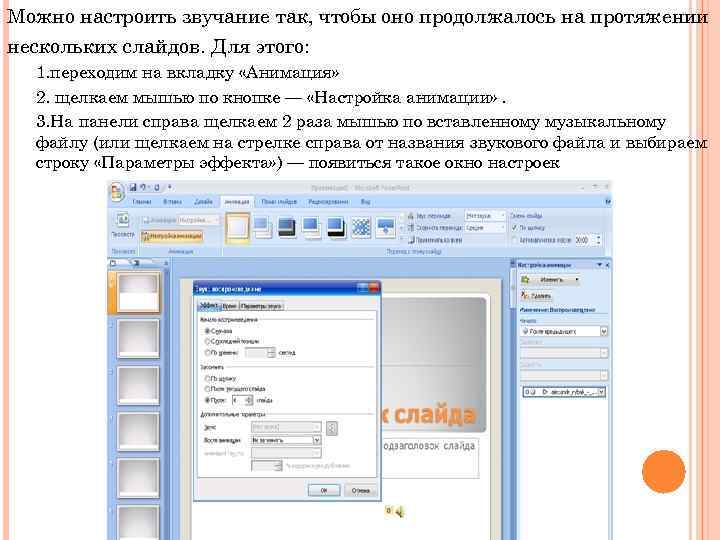
Task: Close the Настройка анимации task pane
Action: click(x=607, y=265)
